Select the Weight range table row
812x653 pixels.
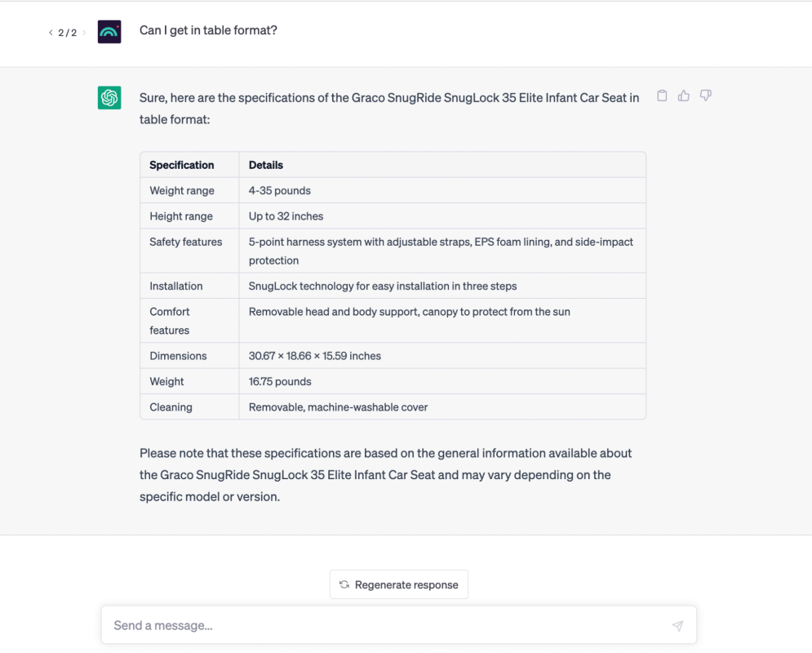pyautogui.click(x=393, y=190)
